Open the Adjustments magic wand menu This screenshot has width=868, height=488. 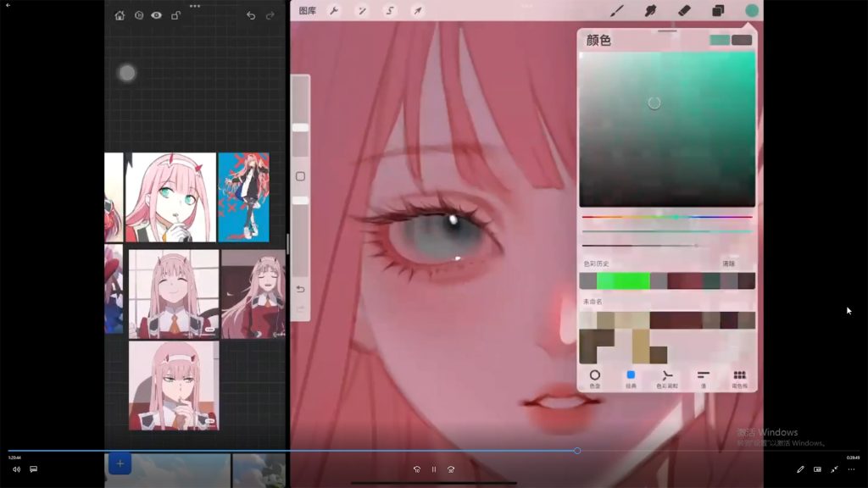(362, 11)
